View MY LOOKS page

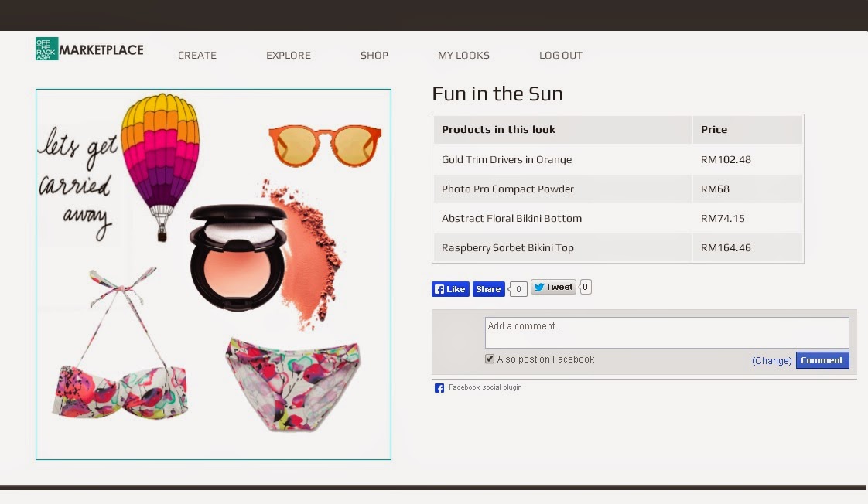(x=464, y=56)
